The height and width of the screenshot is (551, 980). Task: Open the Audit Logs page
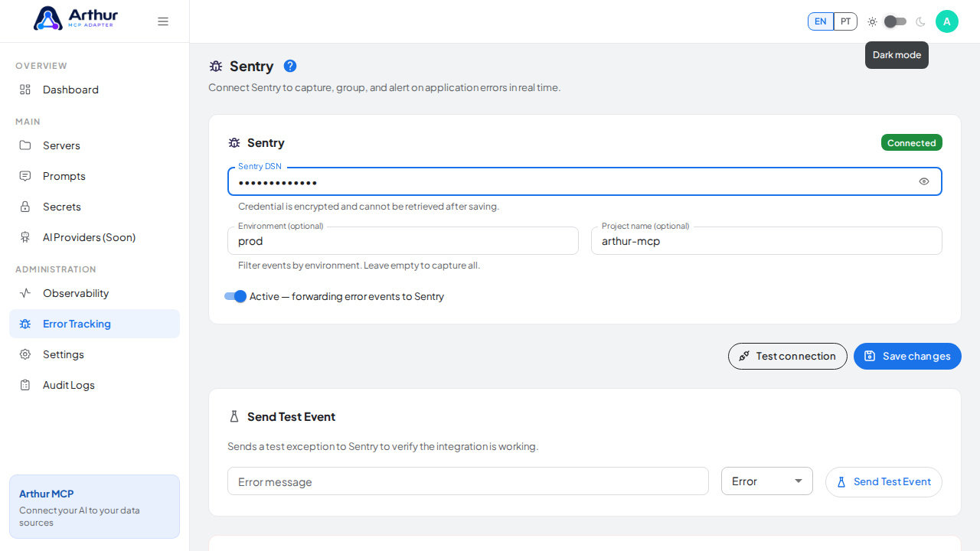pos(94,385)
